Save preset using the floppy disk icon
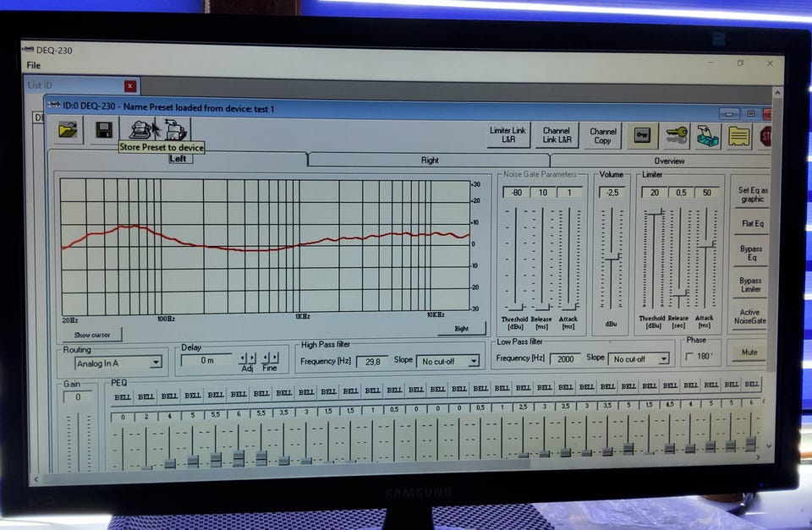 pos(104,129)
